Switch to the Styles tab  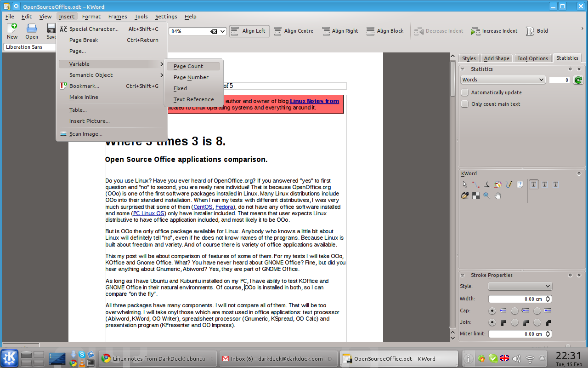469,58
